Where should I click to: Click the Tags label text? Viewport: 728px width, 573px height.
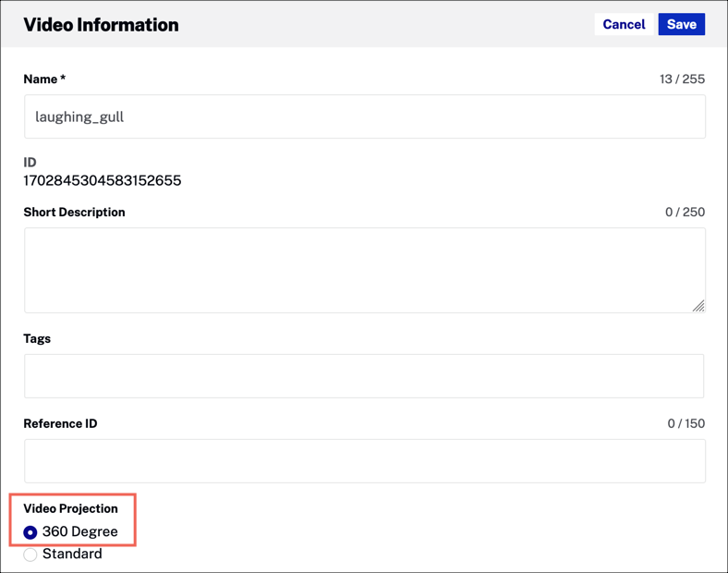pyautogui.click(x=37, y=339)
